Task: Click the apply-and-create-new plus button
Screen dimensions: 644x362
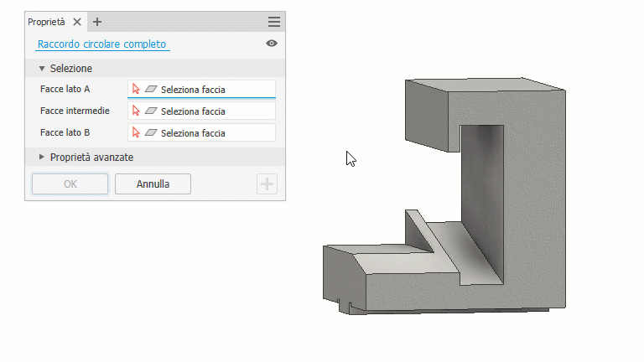Action: click(x=267, y=184)
